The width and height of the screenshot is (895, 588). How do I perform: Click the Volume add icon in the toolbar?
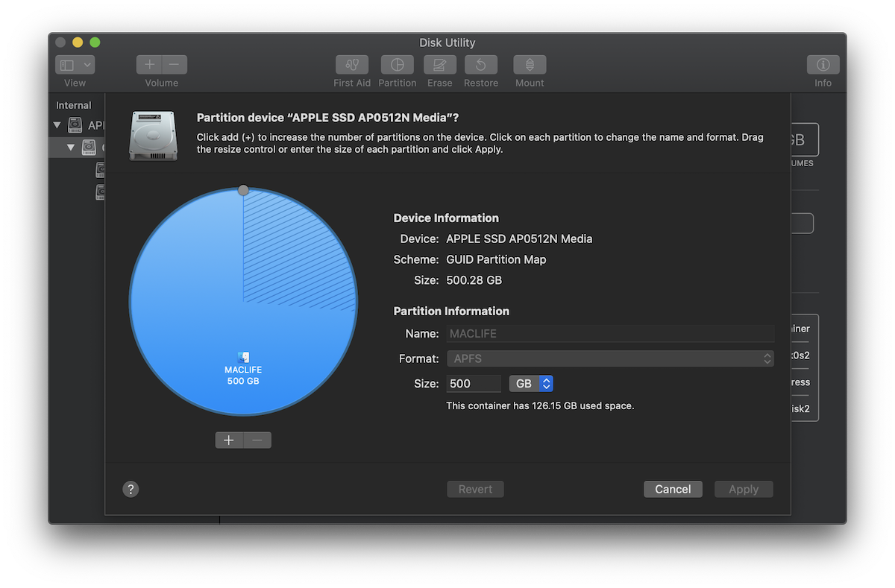tap(149, 64)
